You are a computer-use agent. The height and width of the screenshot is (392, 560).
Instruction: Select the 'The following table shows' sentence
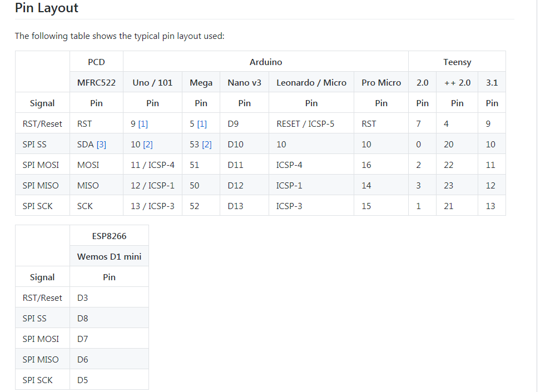[x=120, y=36]
